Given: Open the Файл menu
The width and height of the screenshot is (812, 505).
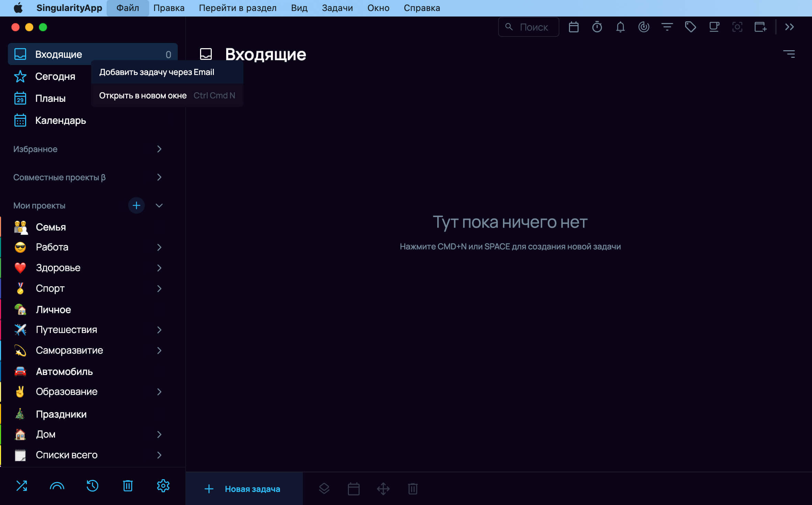Looking at the screenshot, I should pos(128,8).
